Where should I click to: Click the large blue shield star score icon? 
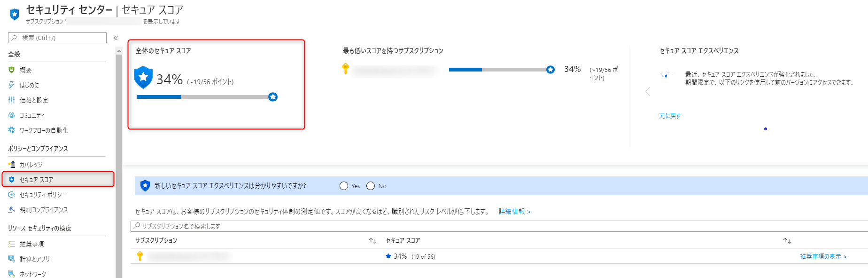pyautogui.click(x=143, y=77)
